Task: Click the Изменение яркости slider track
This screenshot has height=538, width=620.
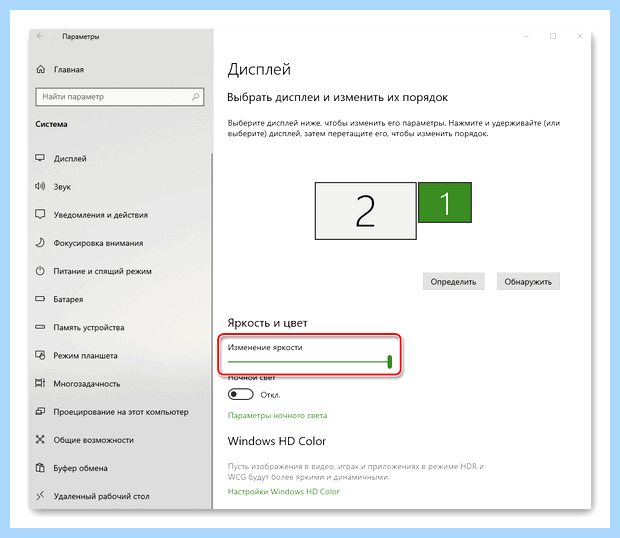Action: point(308,362)
